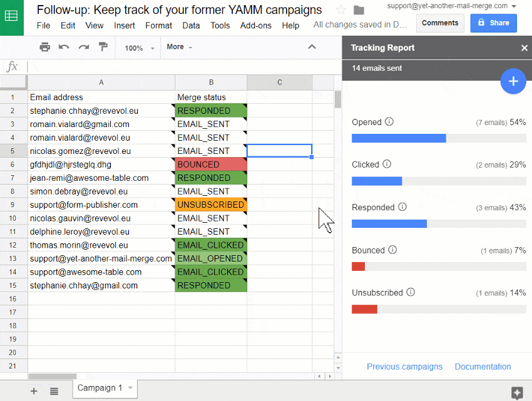Open the Insert menu

click(124, 26)
